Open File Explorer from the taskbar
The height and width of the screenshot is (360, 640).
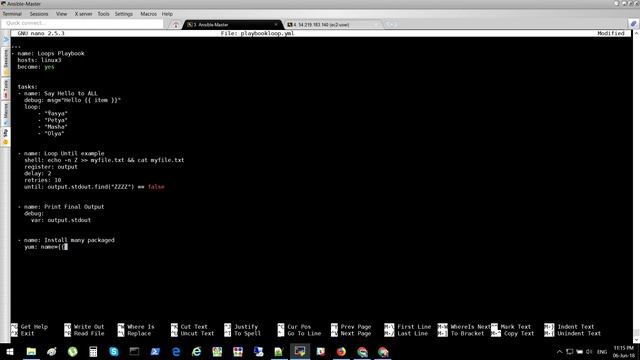point(31,352)
